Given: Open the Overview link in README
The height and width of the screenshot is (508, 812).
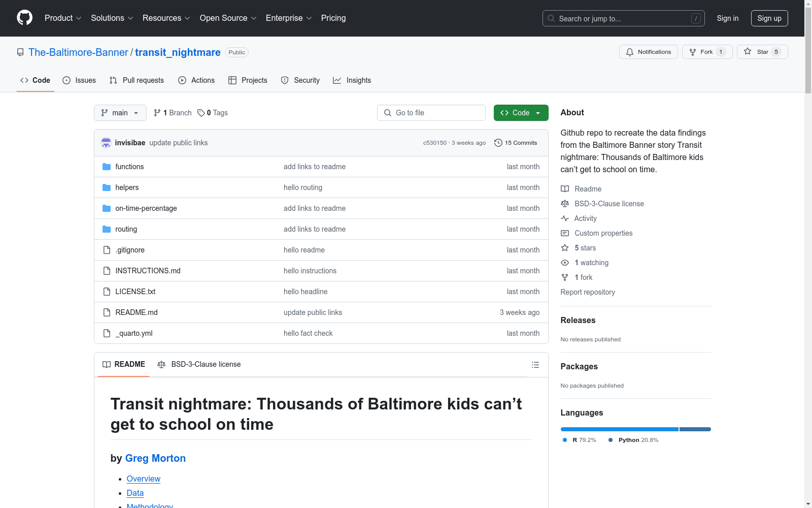Looking at the screenshot, I should coord(144,479).
